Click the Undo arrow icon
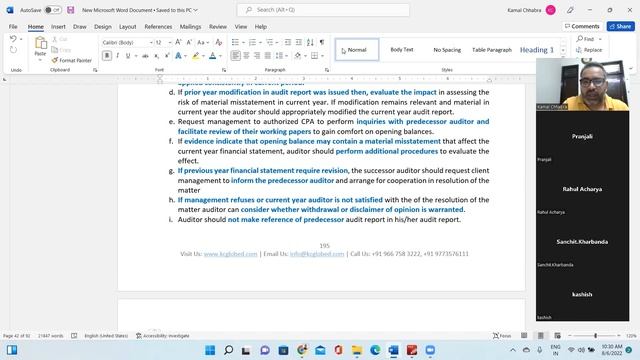 (13, 39)
